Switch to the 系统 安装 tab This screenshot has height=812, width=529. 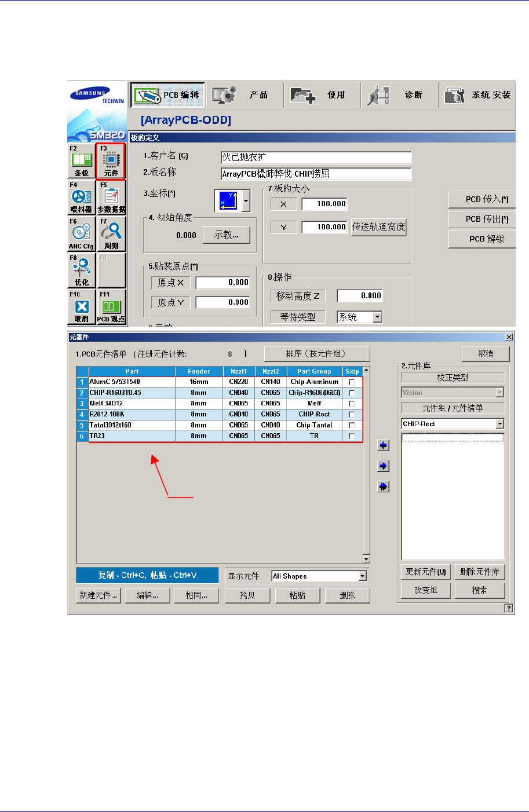click(x=477, y=95)
